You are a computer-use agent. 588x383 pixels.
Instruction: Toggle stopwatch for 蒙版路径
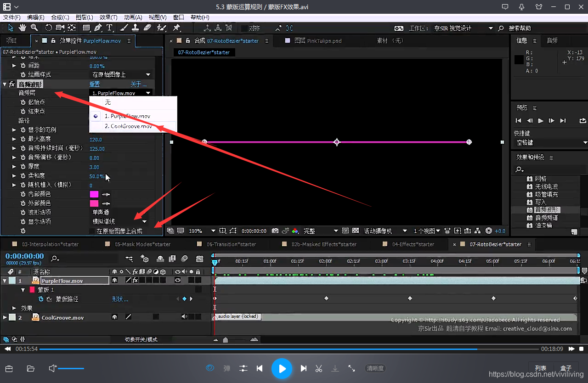point(41,299)
